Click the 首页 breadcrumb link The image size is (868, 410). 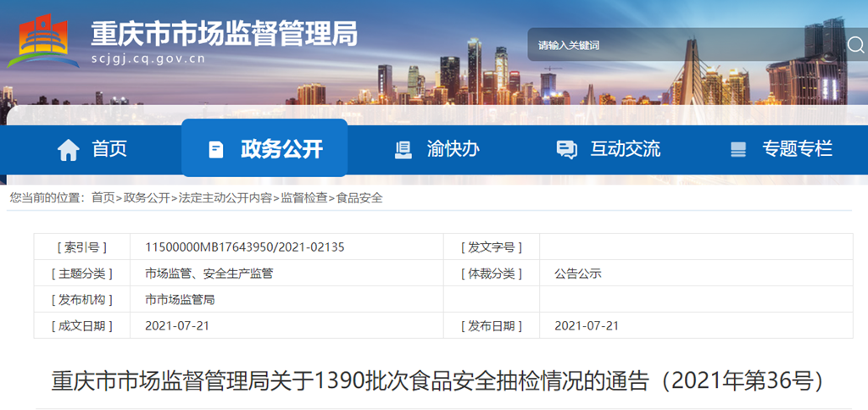pyautogui.click(x=103, y=197)
